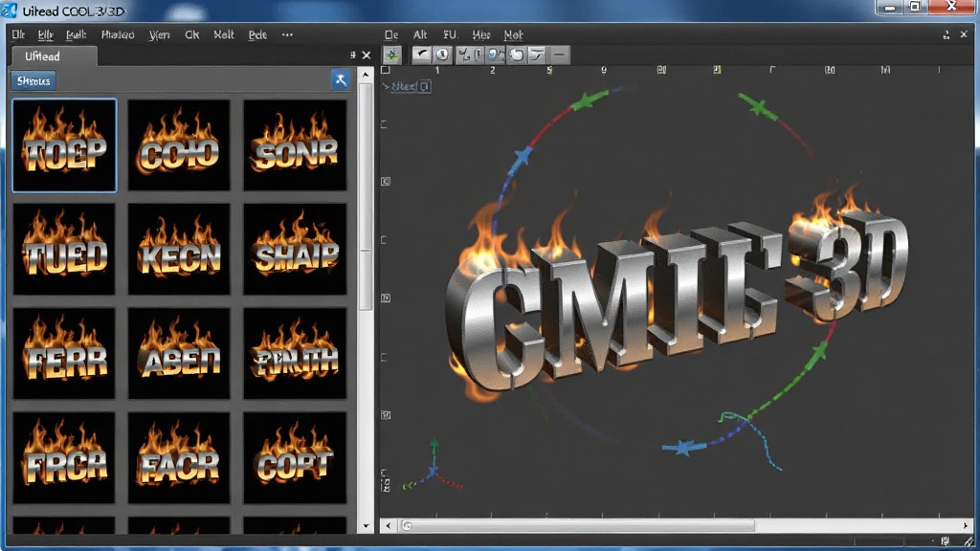Screen dimensions: 980x551
Task: Open the Hes menu in right panel
Action: (x=481, y=35)
